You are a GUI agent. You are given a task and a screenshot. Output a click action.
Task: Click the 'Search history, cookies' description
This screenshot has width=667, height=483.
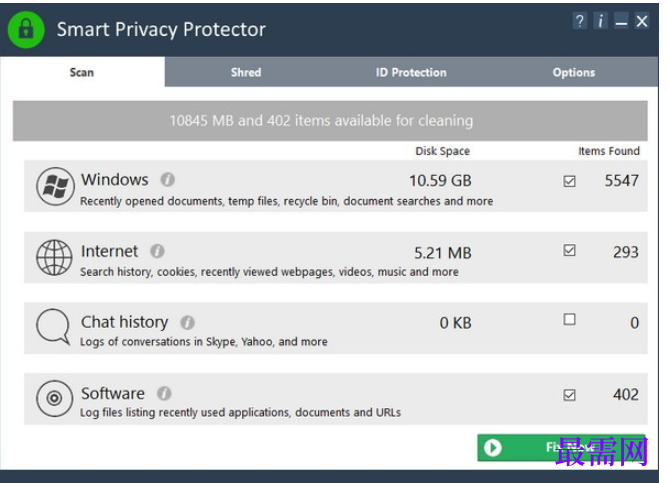[x=269, y=272]
